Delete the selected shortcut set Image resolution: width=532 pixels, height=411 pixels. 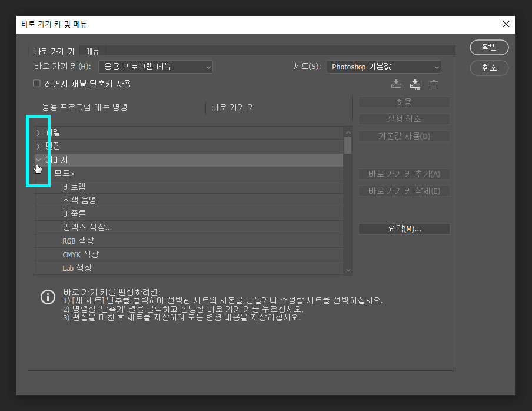click(x=434, y=84)
